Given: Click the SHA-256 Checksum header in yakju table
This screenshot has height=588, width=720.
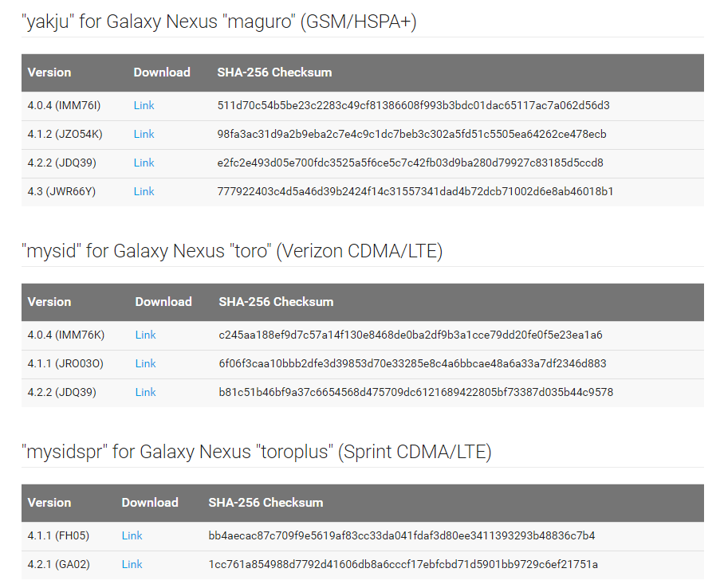Looking at the screenshot, I should [x=274, y=73].
